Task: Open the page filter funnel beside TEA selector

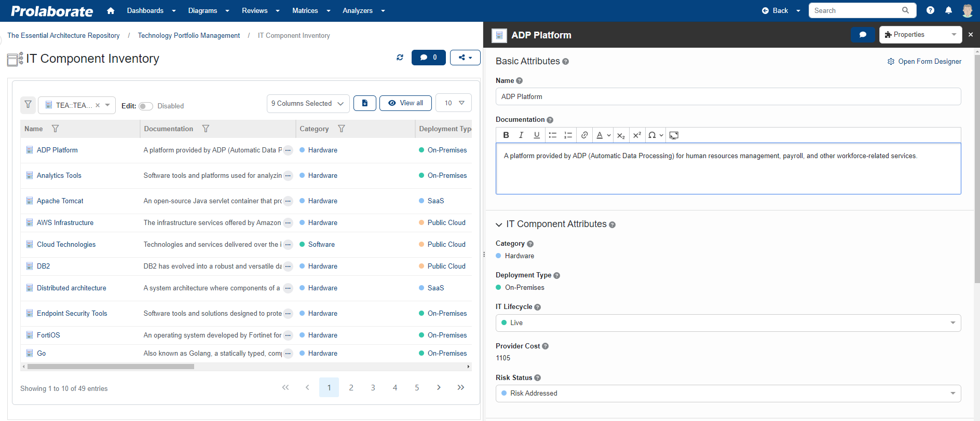Action: [x=28, y=105]
